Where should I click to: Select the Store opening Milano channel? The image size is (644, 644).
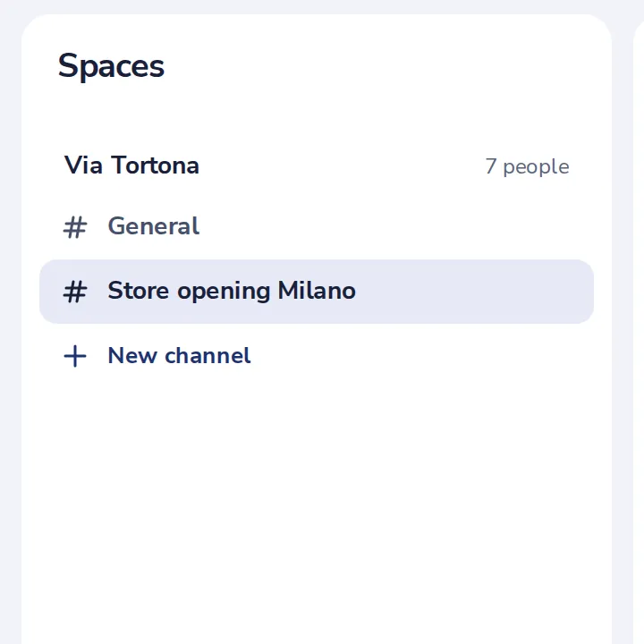(317, 292)
